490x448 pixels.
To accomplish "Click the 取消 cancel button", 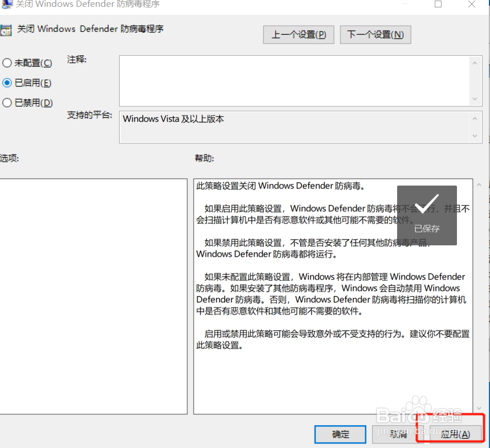I will [x=398, y=434].
